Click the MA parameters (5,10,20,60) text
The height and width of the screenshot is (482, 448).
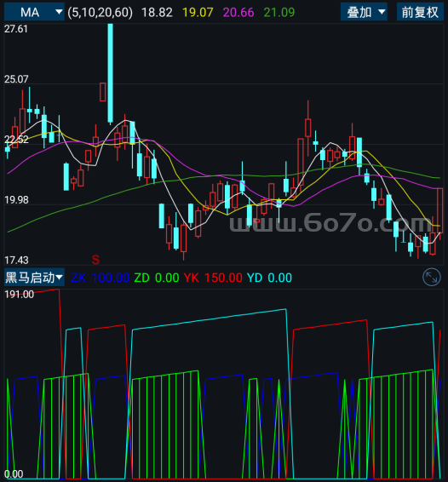pyautogui.click(x=101, y=13)
